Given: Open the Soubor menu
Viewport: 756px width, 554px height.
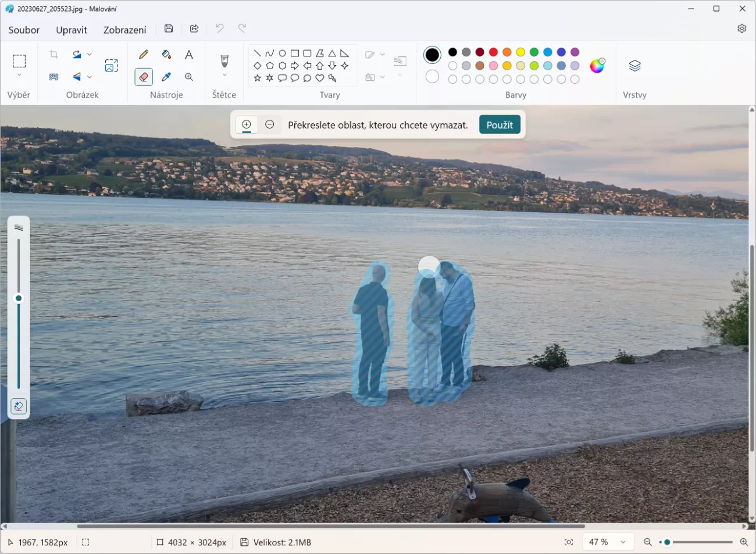Looking at the screenshot, I should point(24,30).
